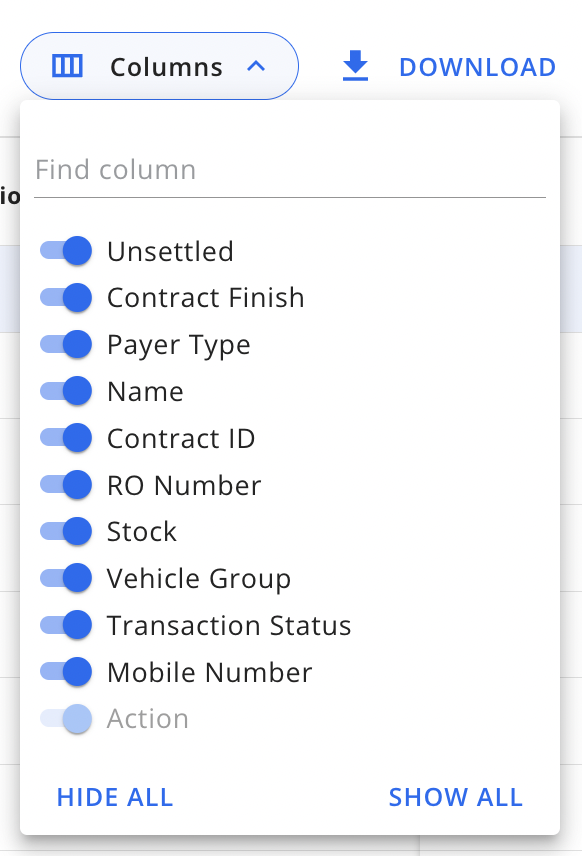Click the HIDE ALL button
Image resolution: width=582 pixels, height=856 pixels.
[115, 797]
